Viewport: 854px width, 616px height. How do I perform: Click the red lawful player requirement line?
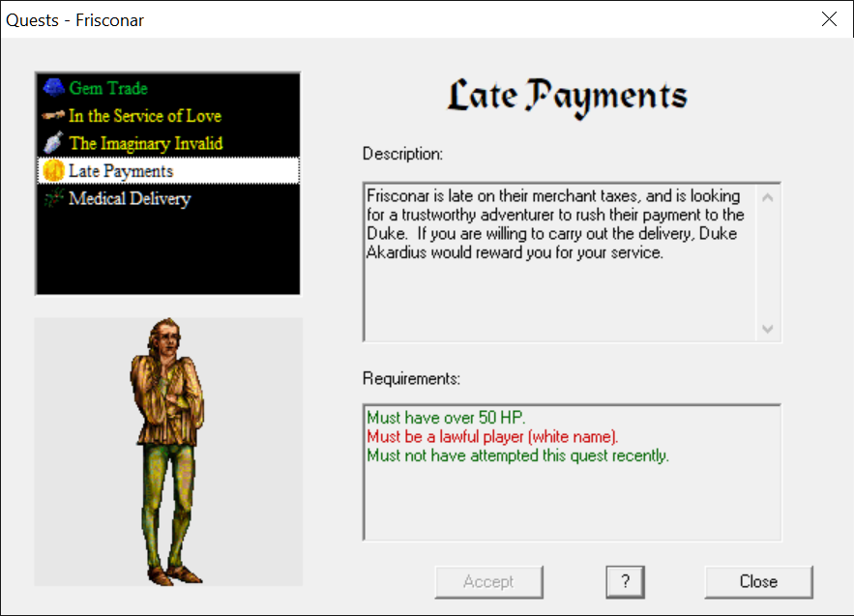pyautogui.click(x=492, y=437)
